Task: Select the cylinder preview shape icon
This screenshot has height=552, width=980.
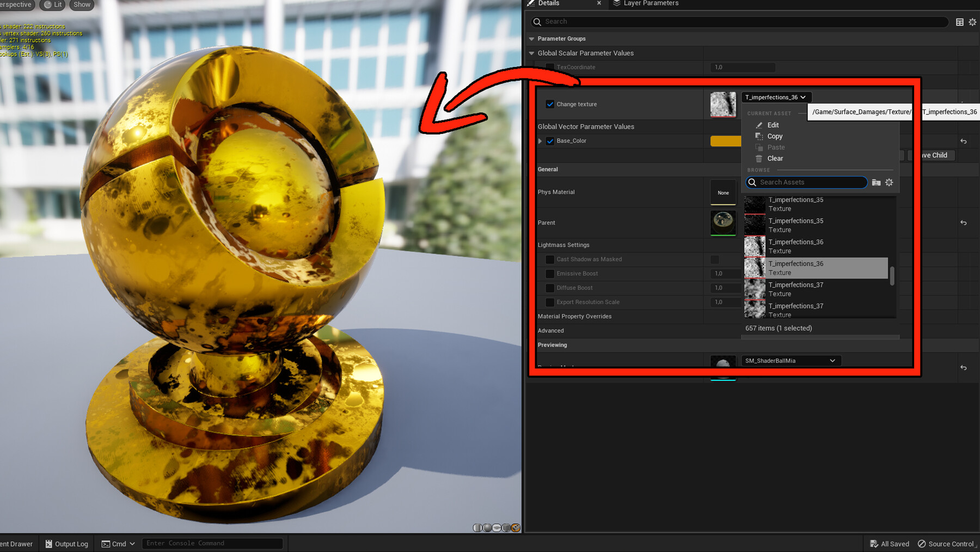Action: click(x=477, y=527)
